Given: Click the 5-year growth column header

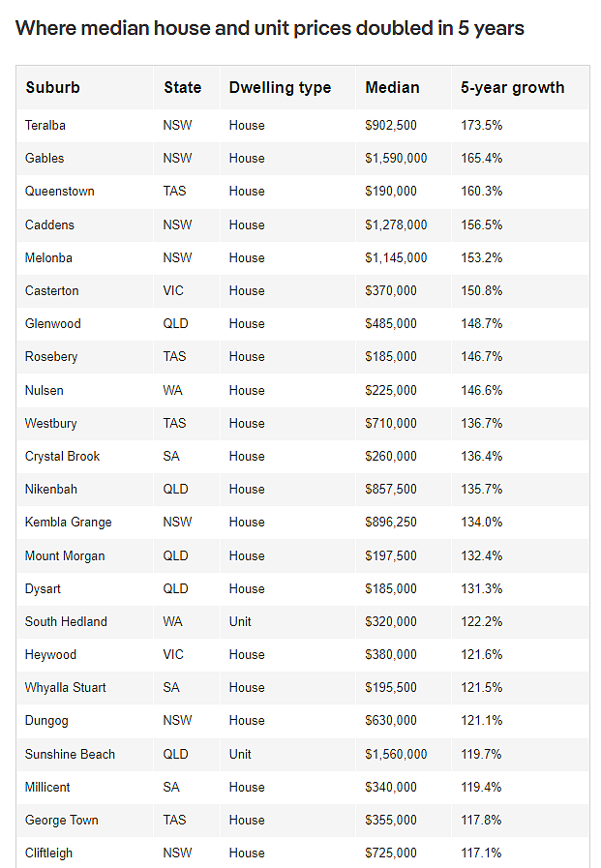Looking at the screenshot, I should tap(513, 87).
